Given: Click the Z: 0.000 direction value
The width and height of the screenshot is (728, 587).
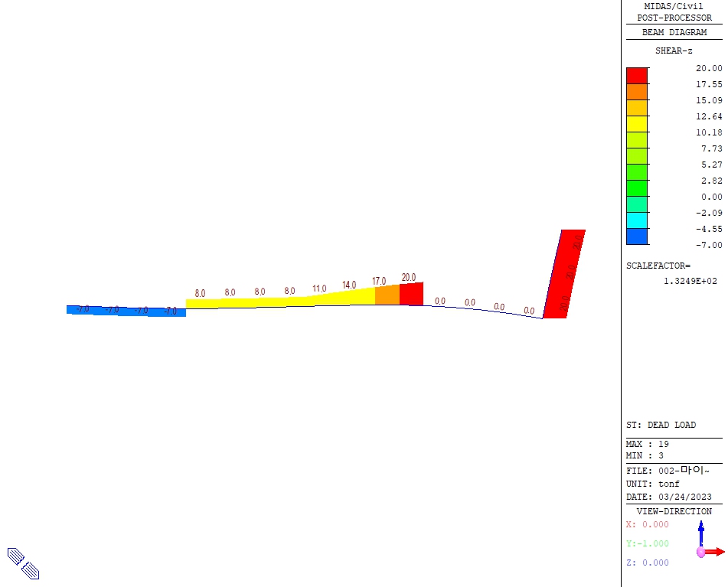Looking at the screenshot, I should (x=647, y=563).
